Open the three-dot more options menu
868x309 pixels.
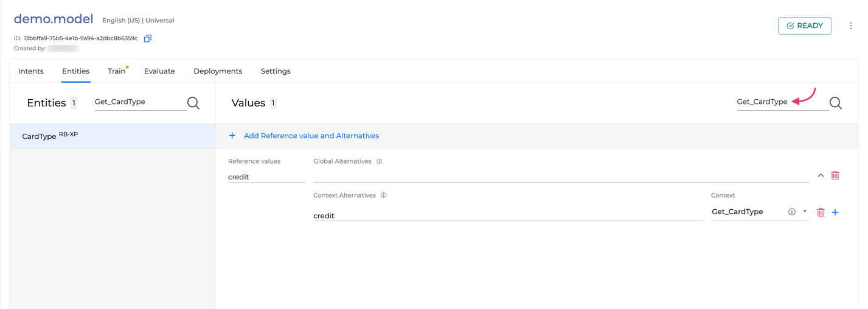pyautogui.click(x=850, y=26)
